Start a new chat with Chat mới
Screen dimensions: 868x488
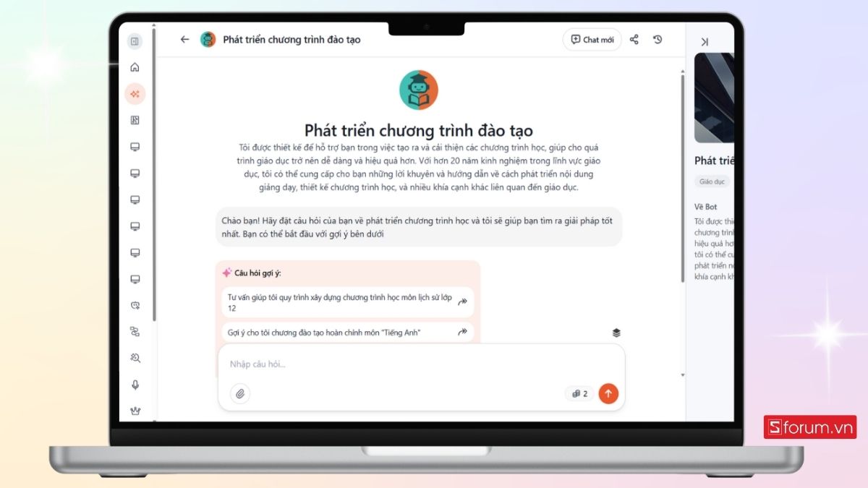coord(592,40)
